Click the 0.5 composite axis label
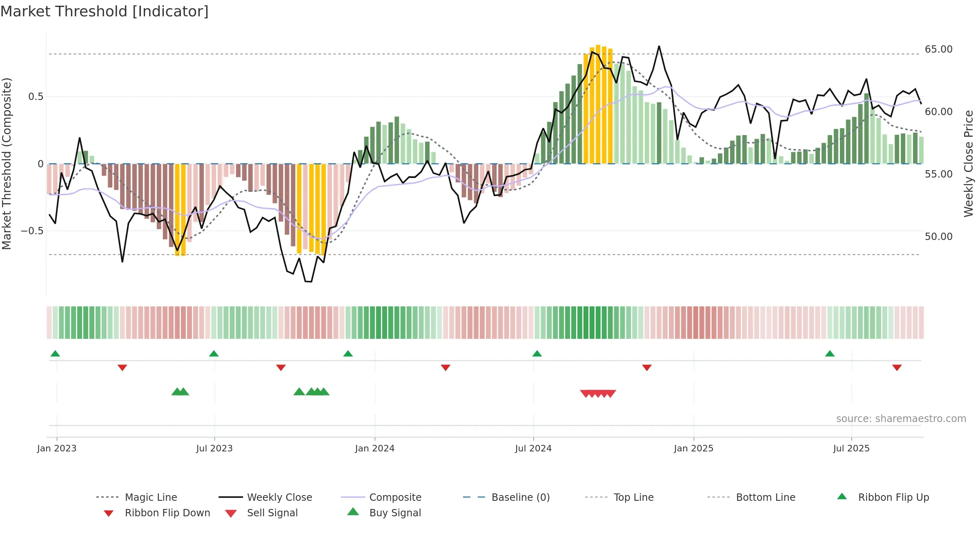Screen dimensions: 980x551 [x=36, y=97]
